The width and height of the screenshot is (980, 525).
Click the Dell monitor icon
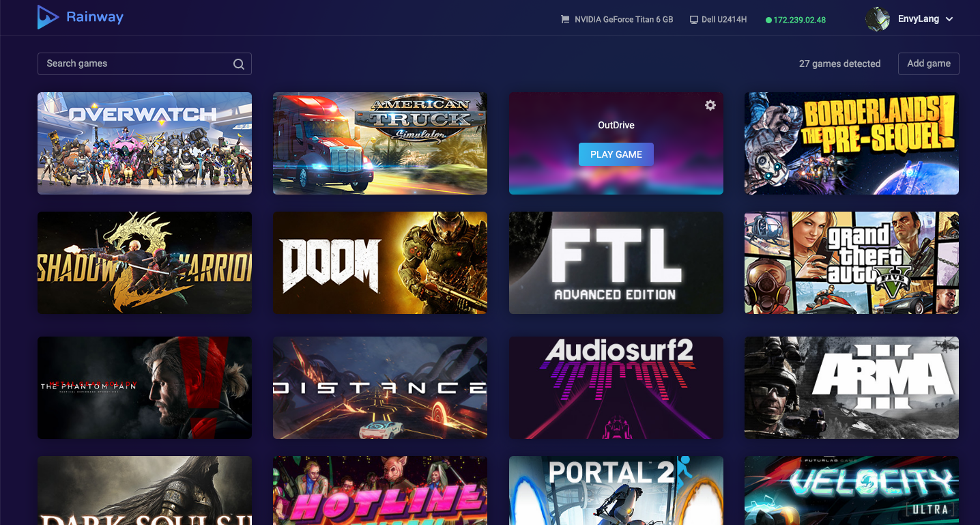(x=694, y=20)
